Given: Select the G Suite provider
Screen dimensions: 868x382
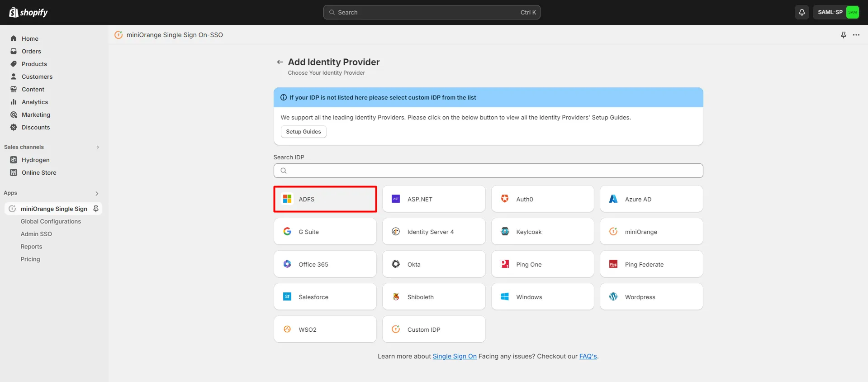Looking at the screenshot, I should point(325,231).
